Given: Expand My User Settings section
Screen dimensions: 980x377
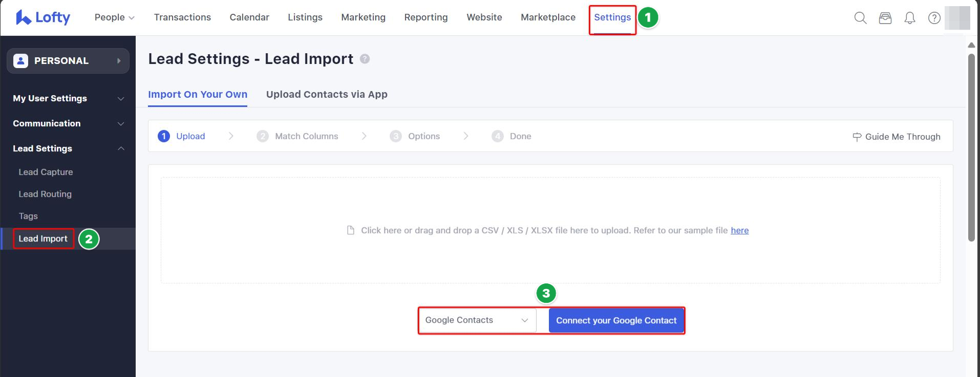Looking at the screenshot, I should (x=68, y=98).
